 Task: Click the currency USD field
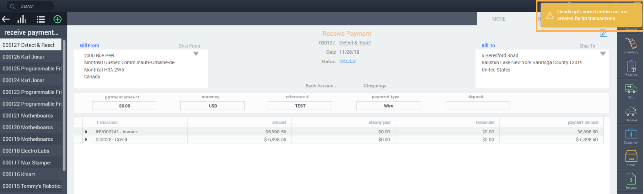click(212, 106)
